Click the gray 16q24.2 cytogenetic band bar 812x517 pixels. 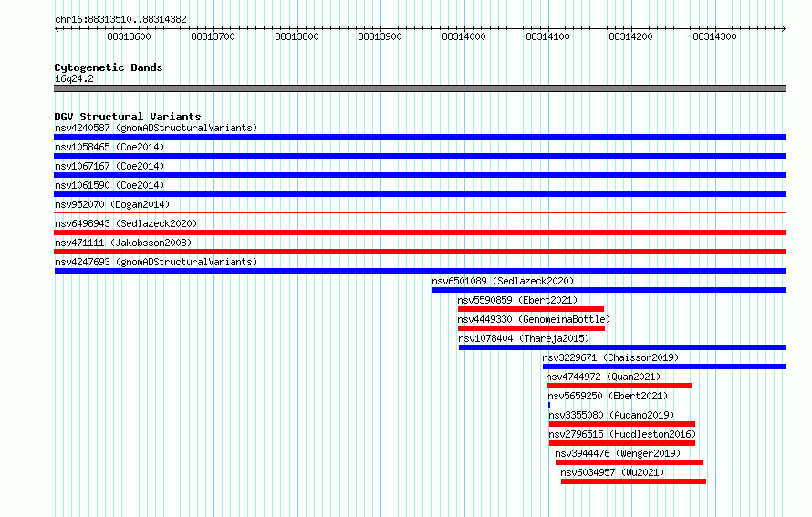pyautogui.click(x=420, y=88)
